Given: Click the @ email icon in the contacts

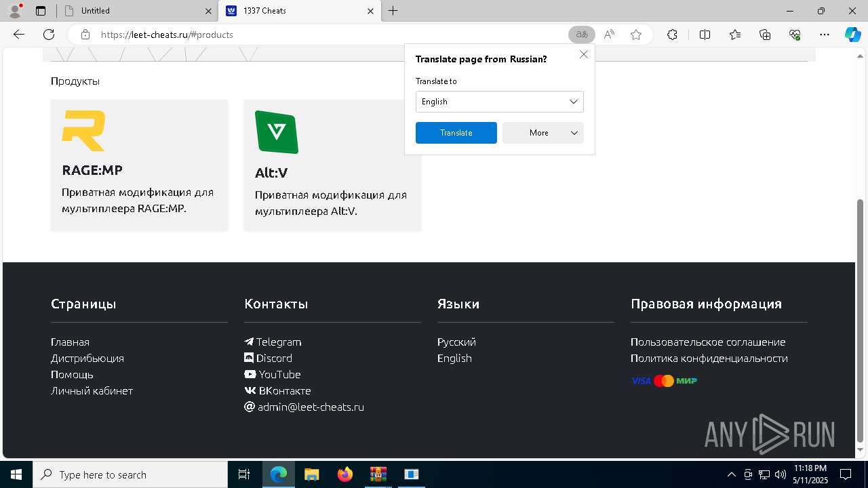Looking at the screenshot, I should pyautogui.click(x=249, y=407).
